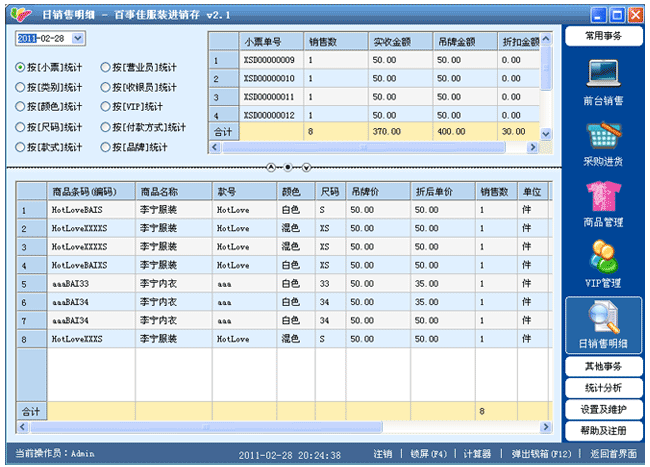Click the aaaBAI33 barcode cell
This screenshot has height=467, width=650.
[91, 284]
